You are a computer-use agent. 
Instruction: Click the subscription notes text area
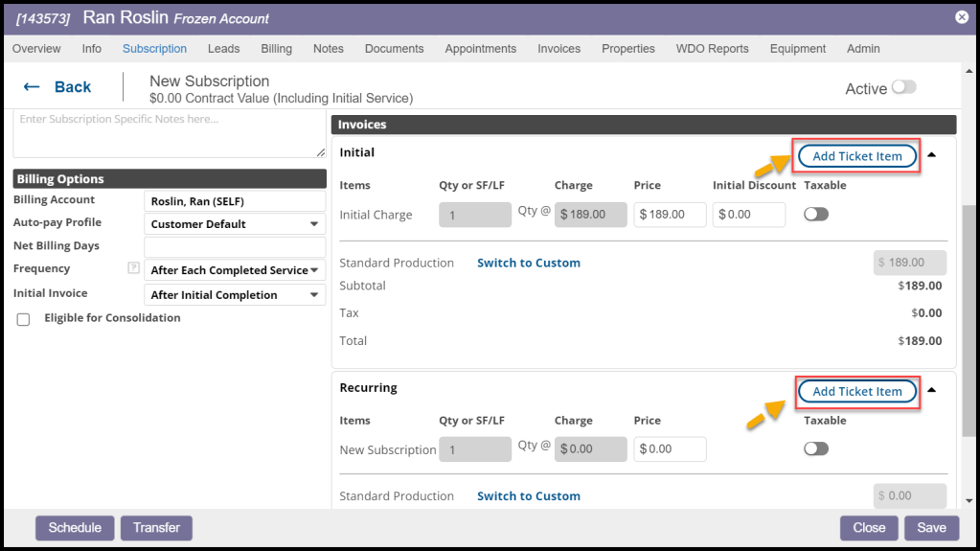point(169,134)
